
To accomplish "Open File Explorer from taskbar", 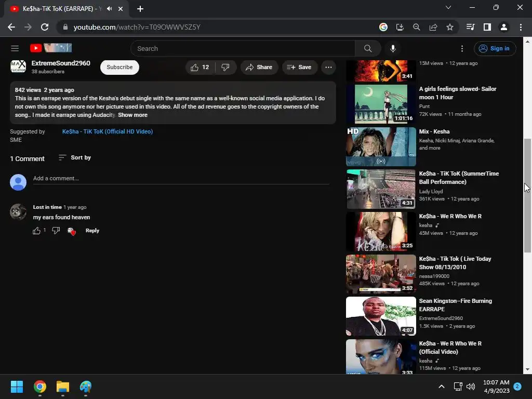I will point(62,387).
